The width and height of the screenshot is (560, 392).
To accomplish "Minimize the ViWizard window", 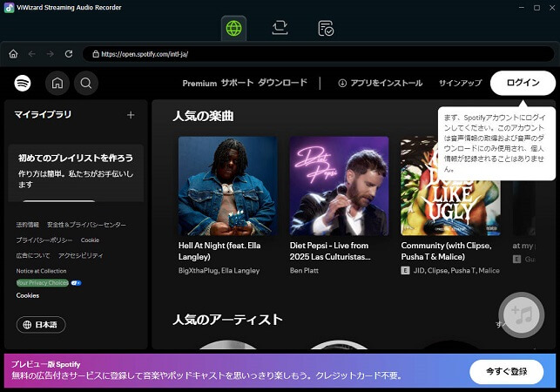I will click(522, 8).
